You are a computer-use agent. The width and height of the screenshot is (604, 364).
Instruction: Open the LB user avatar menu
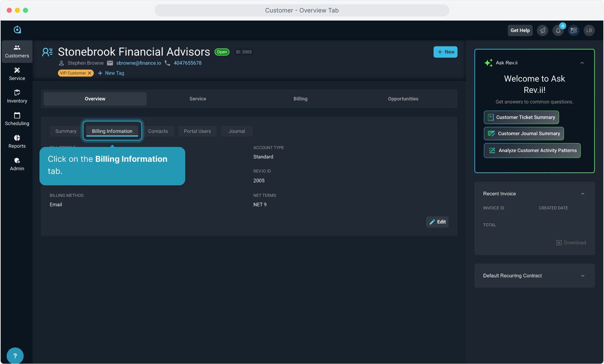[x=589, y=31]
